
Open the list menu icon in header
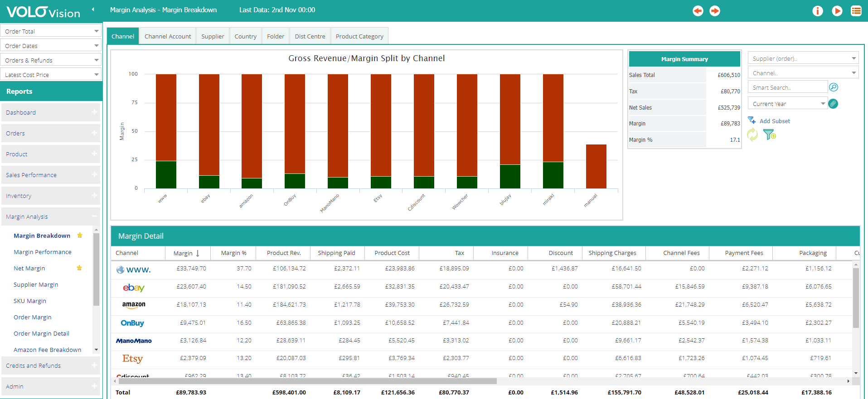[856, 11]
